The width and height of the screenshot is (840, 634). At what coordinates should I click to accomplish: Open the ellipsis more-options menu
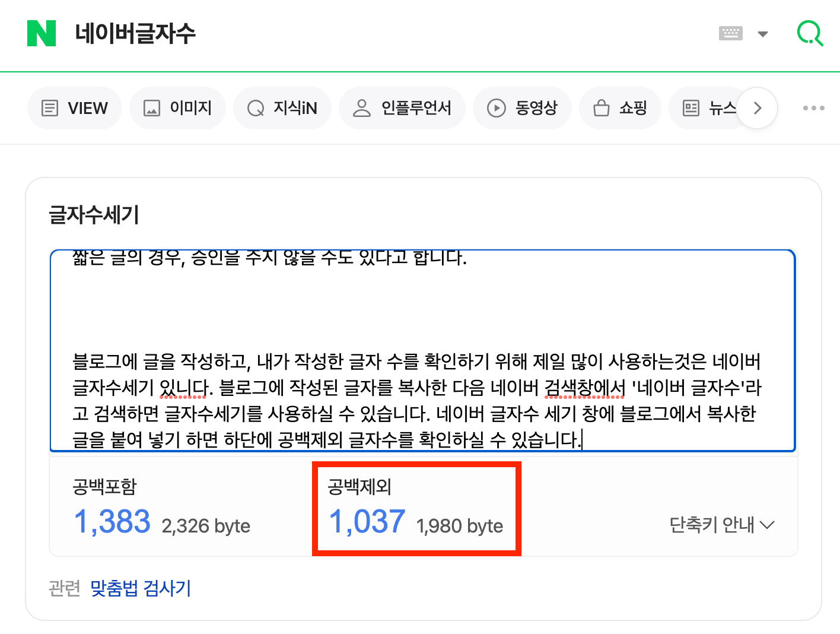click(x=813, y=107)
